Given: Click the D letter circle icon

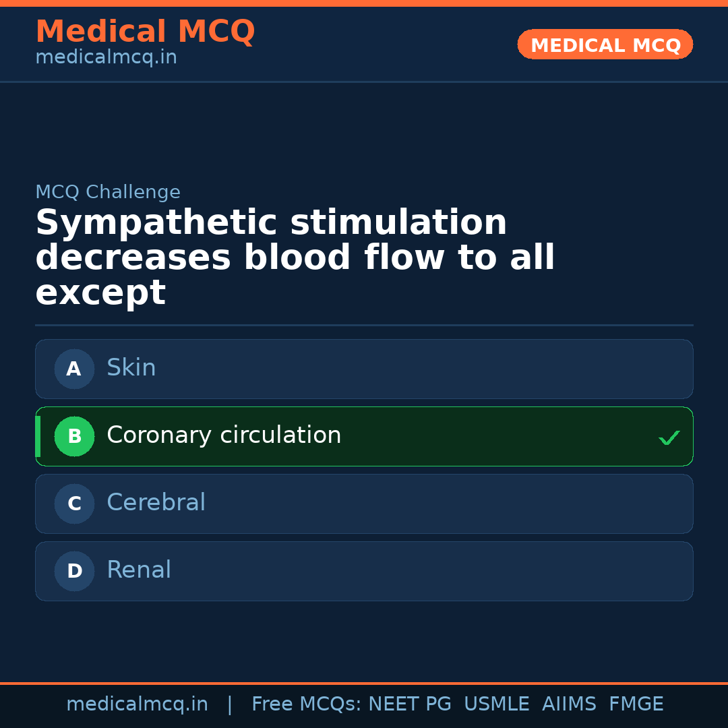Looking at the screenshot, I should tap(74, 571).
